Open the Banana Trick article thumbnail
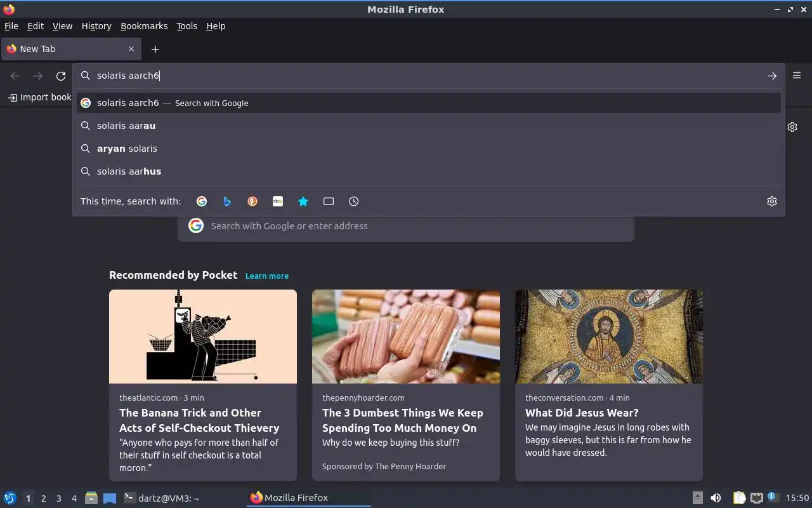The image size is (812, 508). [203, 337]
